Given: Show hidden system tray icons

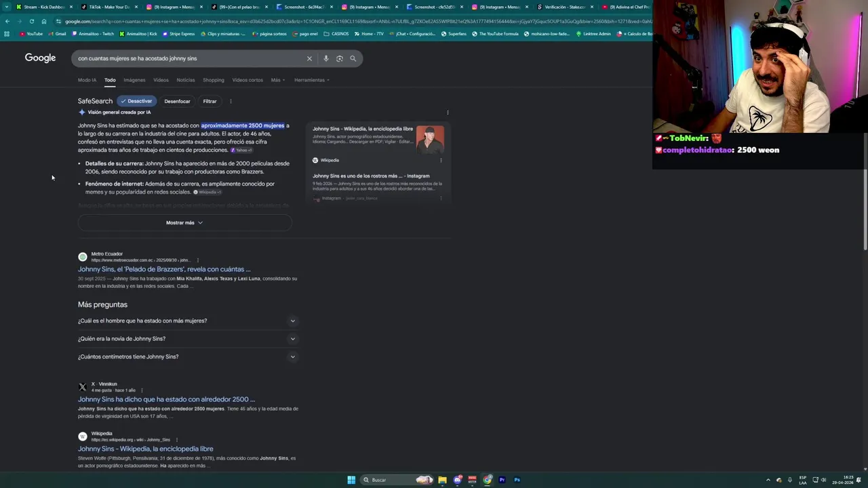Looking at the screenshot, I should (768, 480).
